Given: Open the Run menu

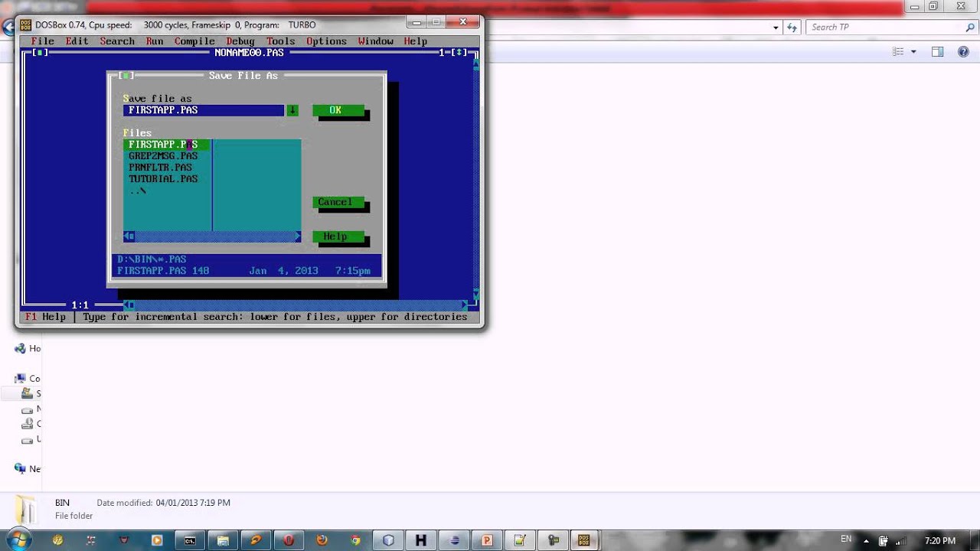Looking at the screenshot, I should click(x=155, y=41).
